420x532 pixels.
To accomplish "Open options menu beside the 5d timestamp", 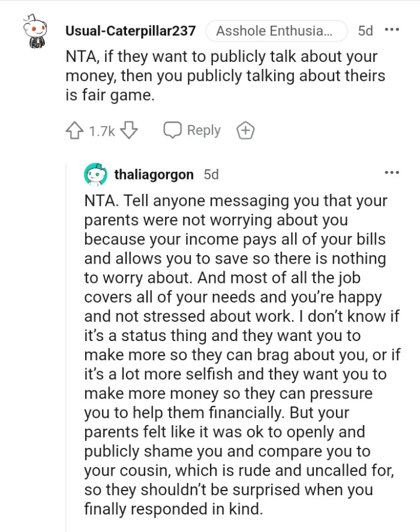I will point(392,30).
